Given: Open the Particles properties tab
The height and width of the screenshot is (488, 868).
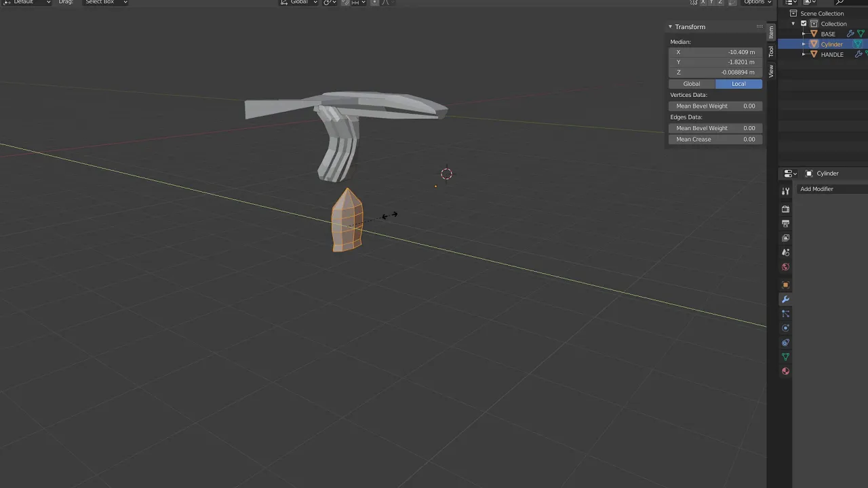Looking at the screenshot, I should click(786, 314).
